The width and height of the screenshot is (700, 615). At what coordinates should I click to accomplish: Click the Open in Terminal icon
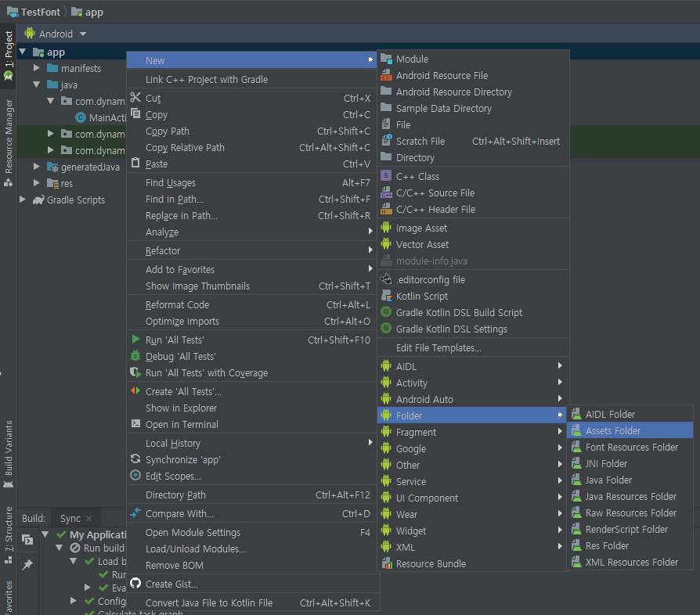(x=135, y=423)
